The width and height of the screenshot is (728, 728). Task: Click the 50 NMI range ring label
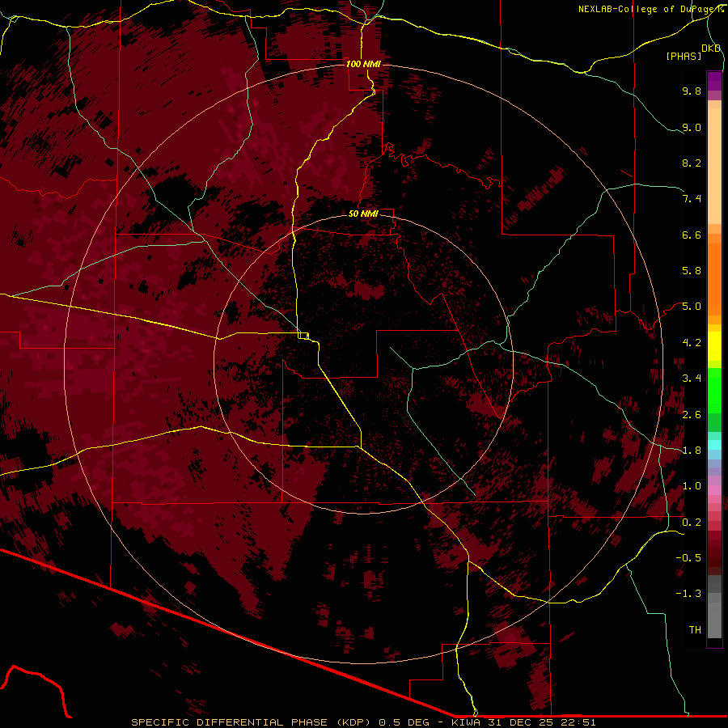363,214
